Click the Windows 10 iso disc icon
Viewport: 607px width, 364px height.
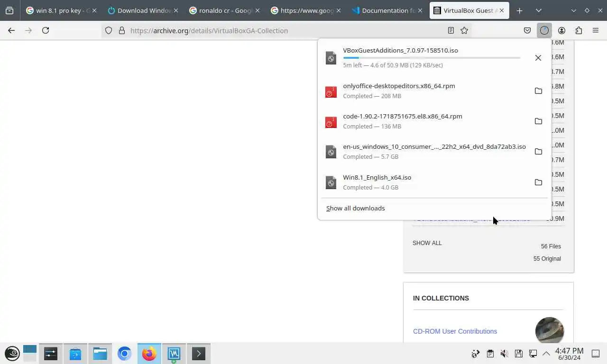tap(331, 152)
